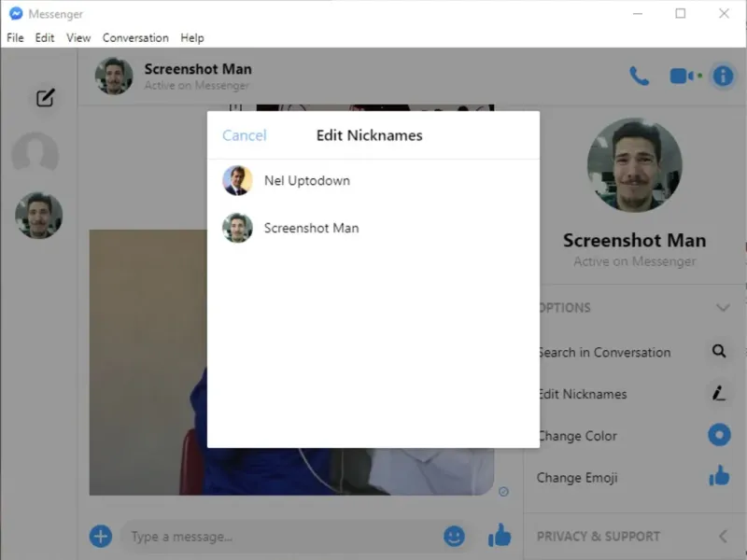Expand the PRIVACY & SUPPORT section chevron
The width and height of the screenshot is (747, 560).
click(x=723, y=536)
